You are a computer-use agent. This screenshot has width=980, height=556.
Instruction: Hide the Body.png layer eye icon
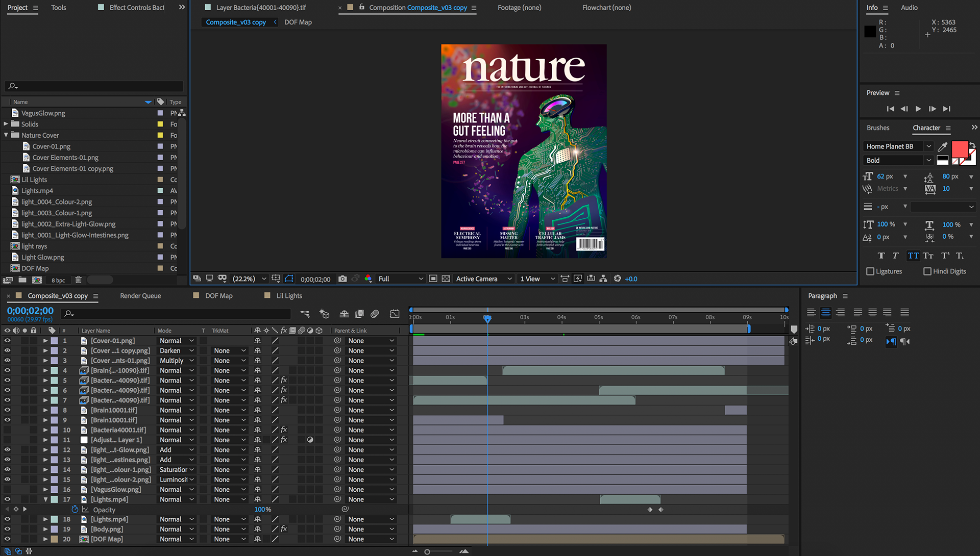(7, 529)
